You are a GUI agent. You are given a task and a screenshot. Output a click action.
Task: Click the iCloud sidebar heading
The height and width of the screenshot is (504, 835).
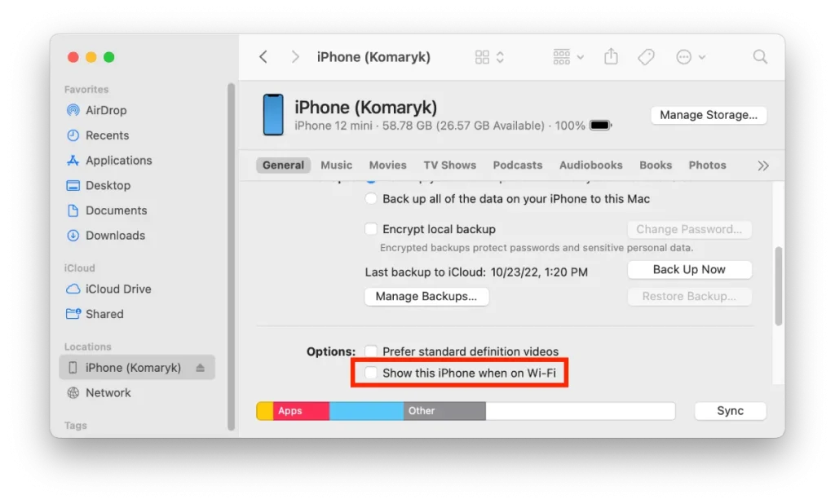click(79, 268)
